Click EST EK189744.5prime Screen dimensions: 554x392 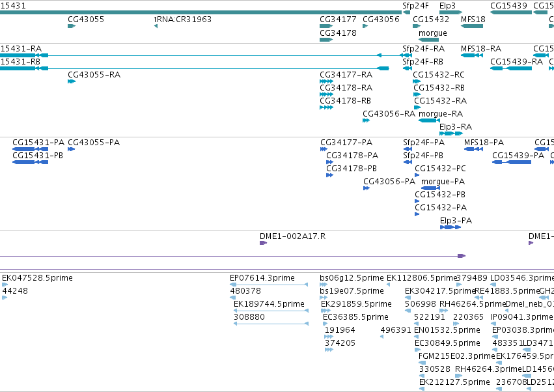click(269, 304)
